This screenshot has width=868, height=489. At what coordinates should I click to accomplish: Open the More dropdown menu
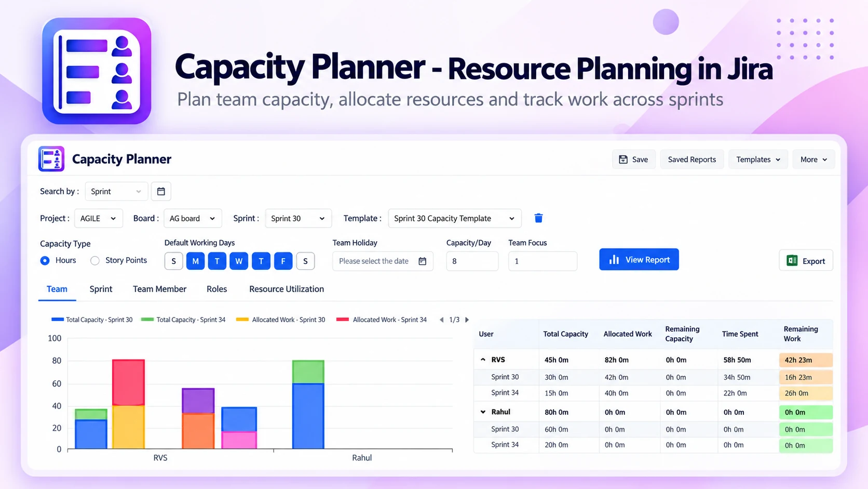pyautogui.click(x=813, y=160)
